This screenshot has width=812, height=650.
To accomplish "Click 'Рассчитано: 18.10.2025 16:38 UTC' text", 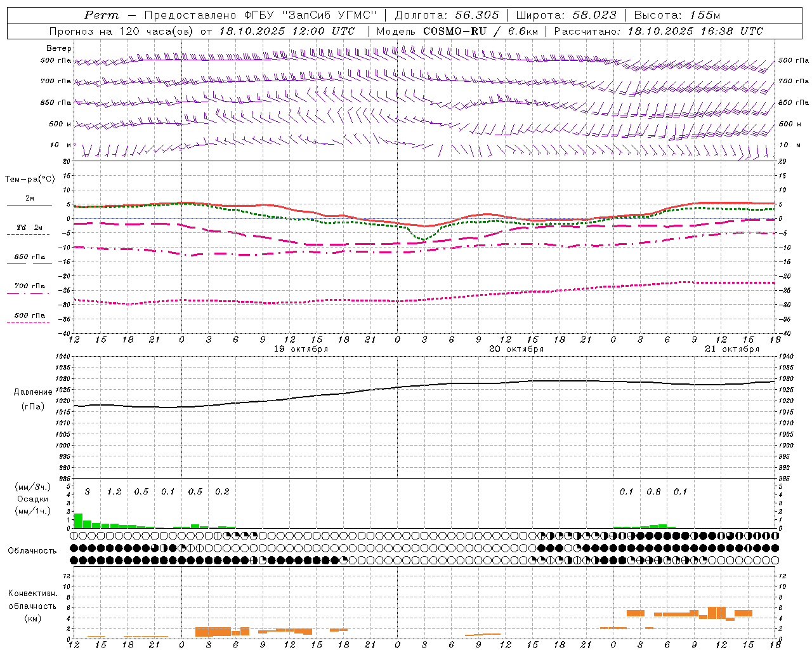I will coord(658,31).
